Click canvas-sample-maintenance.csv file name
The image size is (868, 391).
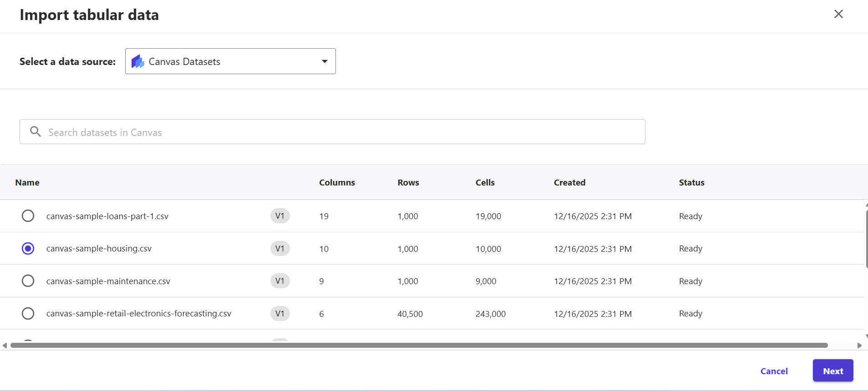pos(108,281)
